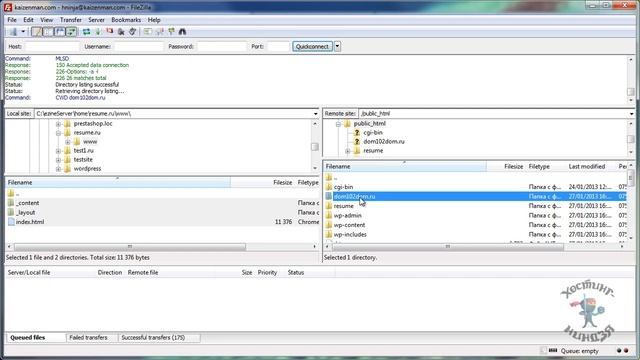This screenshot has width=640, height=360.
Task: Open the Remote site path dropdown
Action: point(631,114)
